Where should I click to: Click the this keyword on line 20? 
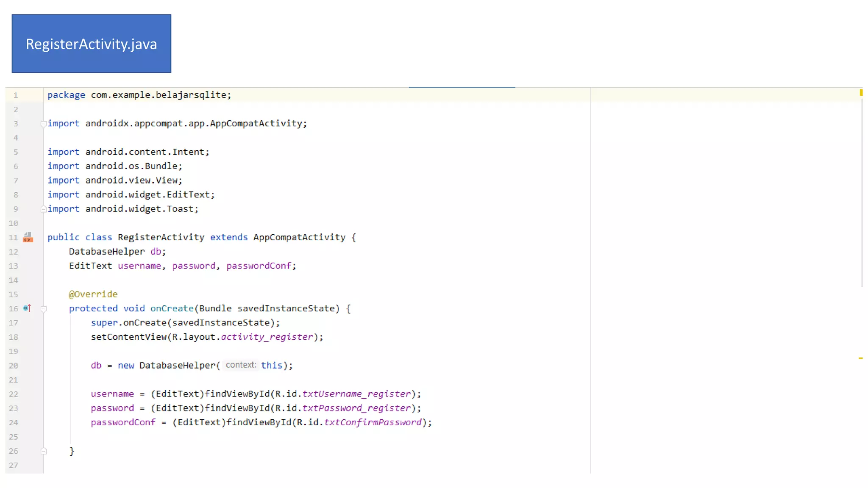tap(272, 365)
